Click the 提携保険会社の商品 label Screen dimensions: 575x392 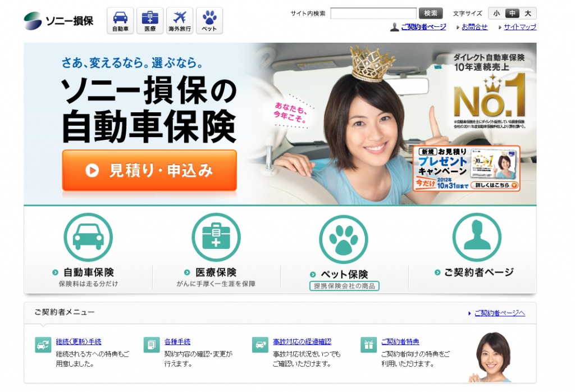(344, 286)
